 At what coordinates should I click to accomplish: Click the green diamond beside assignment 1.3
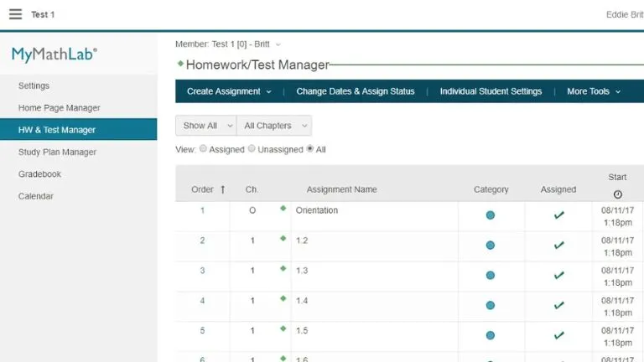tap(283, 268)
